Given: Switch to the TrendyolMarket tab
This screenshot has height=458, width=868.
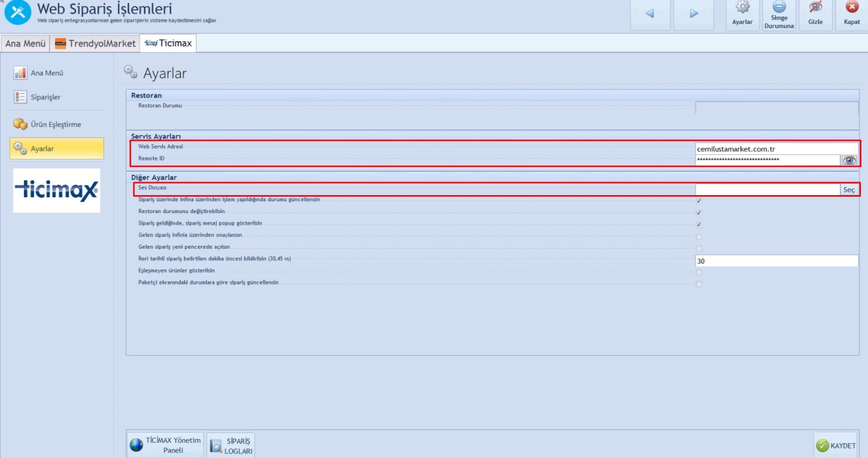Looking at the screenshot, I should click(x=95, y=43).
